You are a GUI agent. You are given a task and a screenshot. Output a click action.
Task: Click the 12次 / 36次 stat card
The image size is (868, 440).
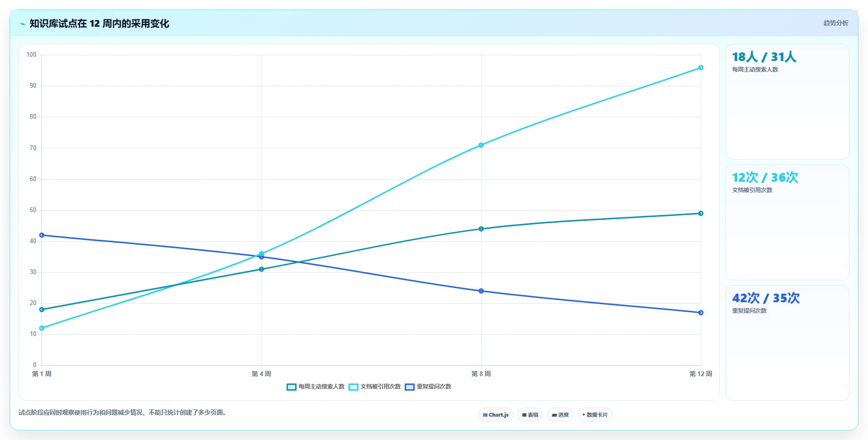[787, 223]
